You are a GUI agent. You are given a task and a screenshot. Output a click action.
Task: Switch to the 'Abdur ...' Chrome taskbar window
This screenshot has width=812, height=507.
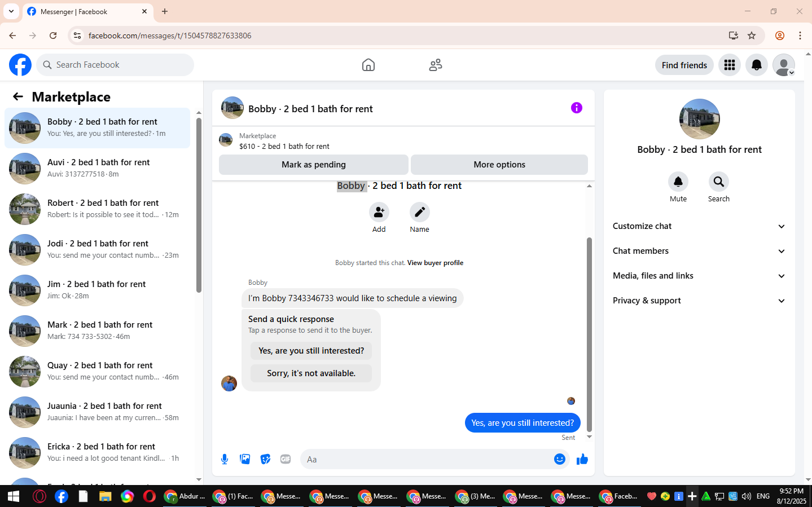(x=185, y=496)
